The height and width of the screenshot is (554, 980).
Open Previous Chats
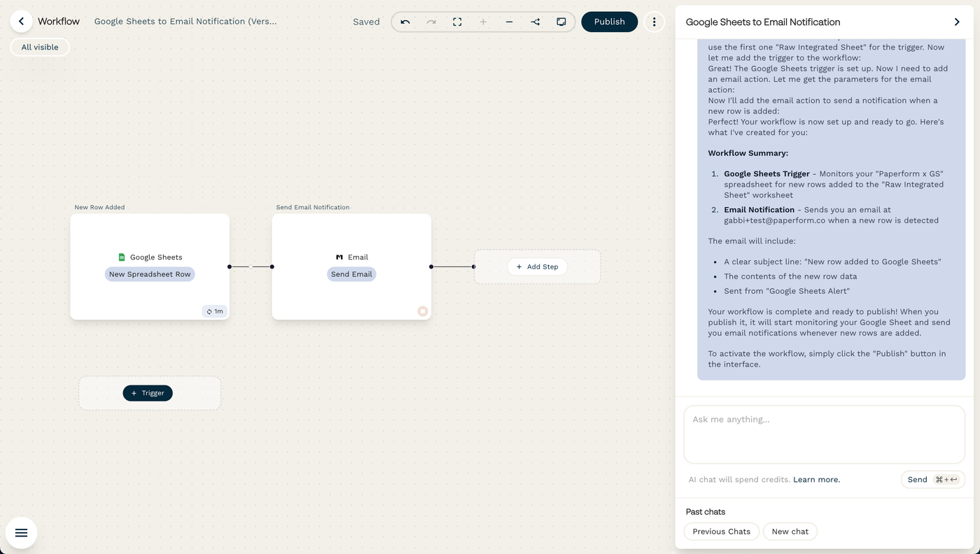point(721,532)
